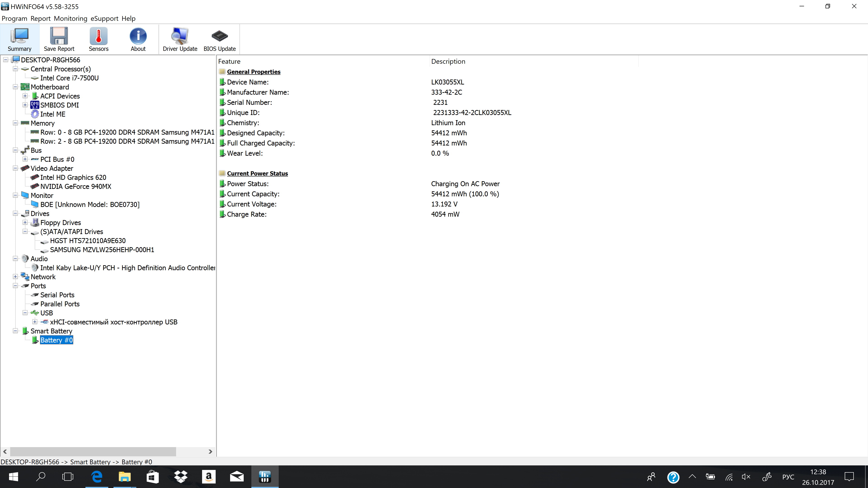Viewport: 868px width, 488px height.
Task: Select the Battery #0 tree item
Action: tap(56, 340)
